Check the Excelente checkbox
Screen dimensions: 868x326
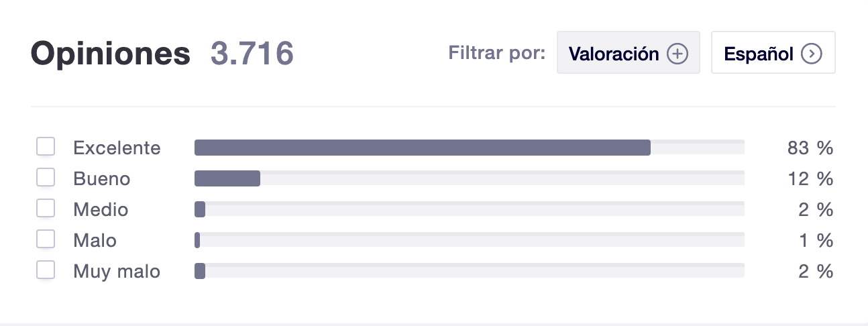[46, 147]
